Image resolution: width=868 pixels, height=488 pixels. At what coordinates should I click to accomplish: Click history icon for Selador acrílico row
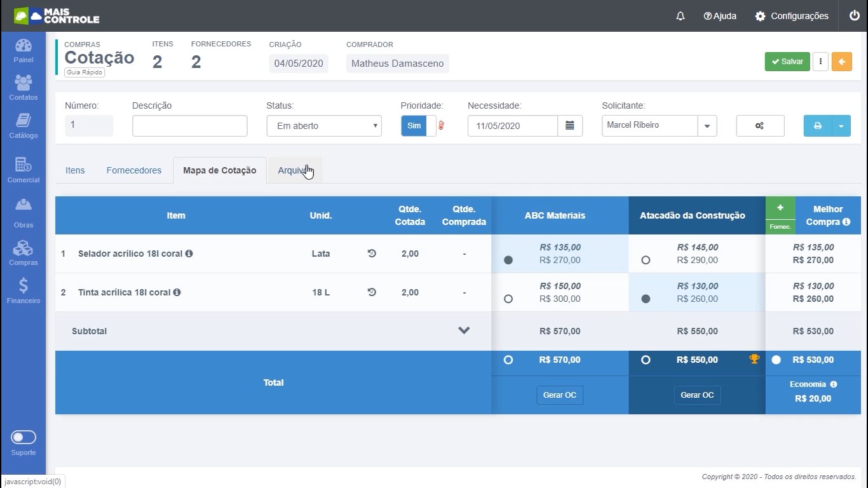(x=372, y=254)
